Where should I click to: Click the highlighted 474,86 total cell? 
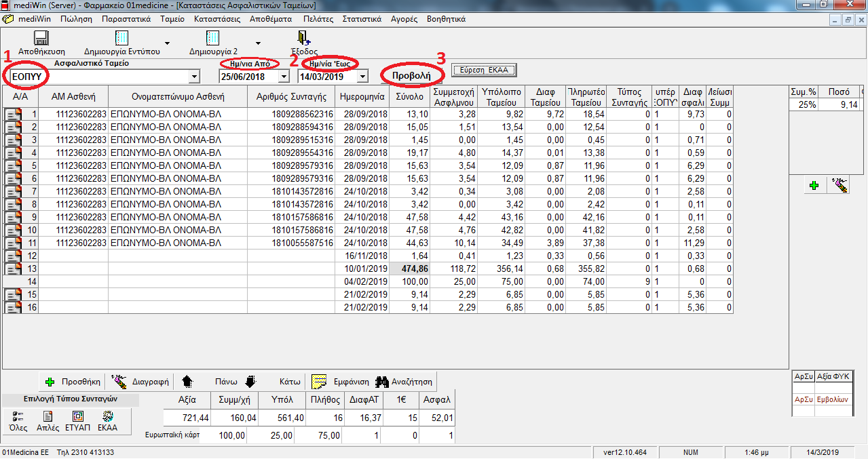pos(410,268)
